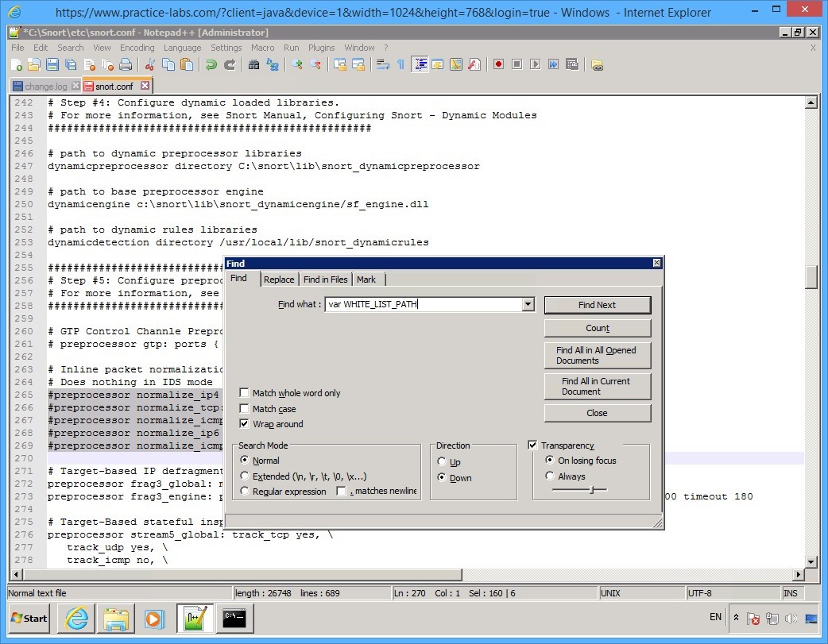Open the Find dialog toolbar icon
This screenshot has width=828, height=644.
click(254, 64)
